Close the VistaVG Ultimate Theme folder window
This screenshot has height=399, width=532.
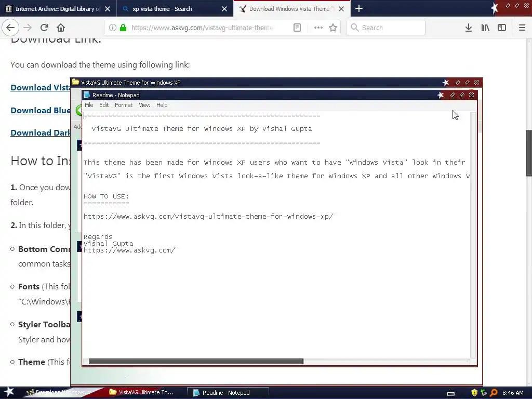point(477,82)
